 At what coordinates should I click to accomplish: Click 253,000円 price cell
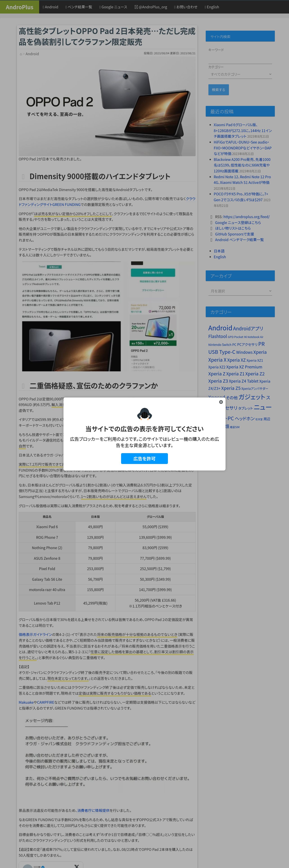[x=95, y=569]
